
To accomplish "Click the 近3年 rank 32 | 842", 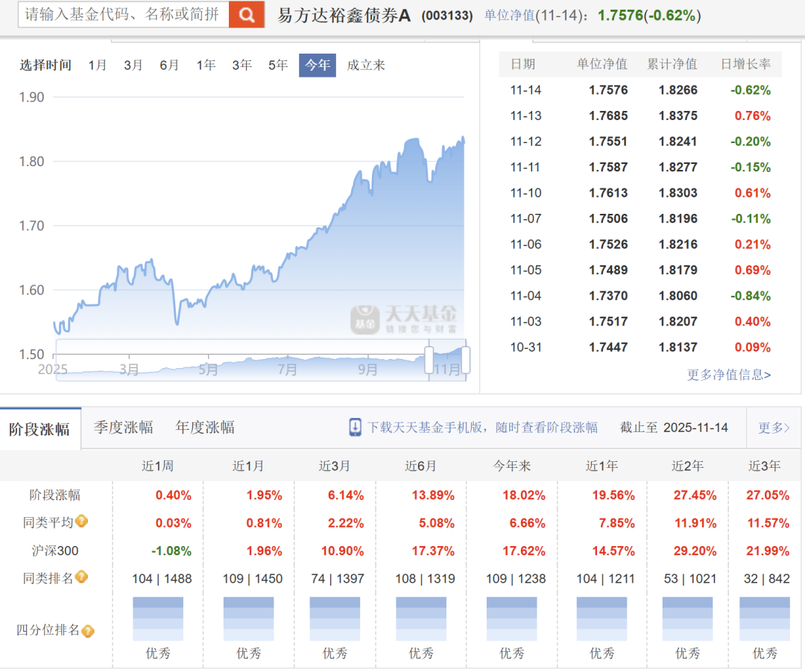I will [x=766, y=579].
